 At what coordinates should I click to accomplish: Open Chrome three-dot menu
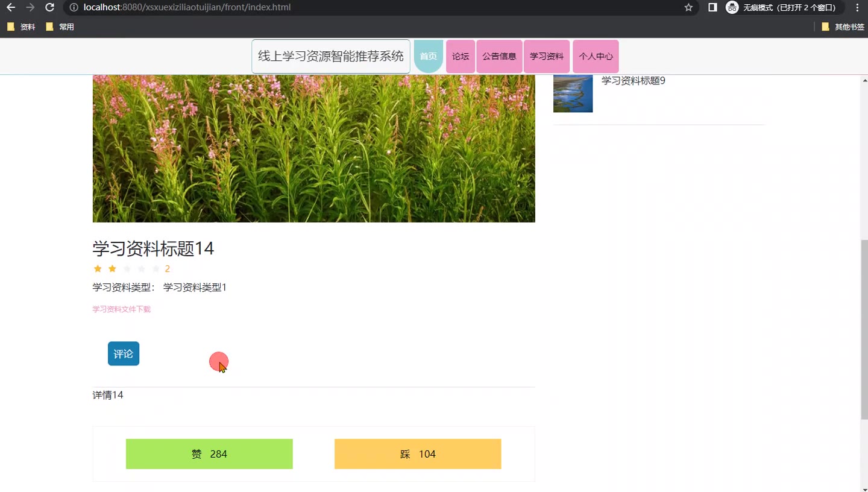click(857, 7)
